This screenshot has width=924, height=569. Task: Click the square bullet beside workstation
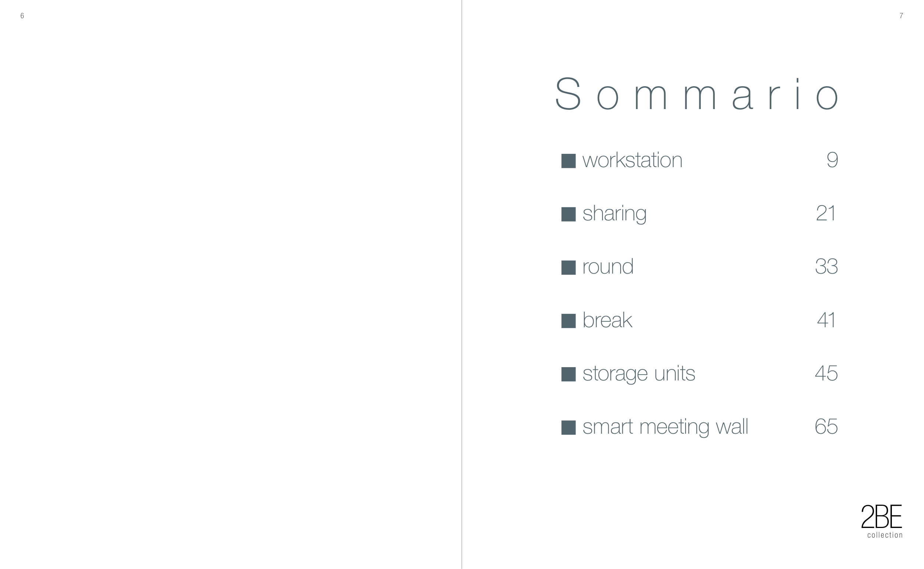568,161
